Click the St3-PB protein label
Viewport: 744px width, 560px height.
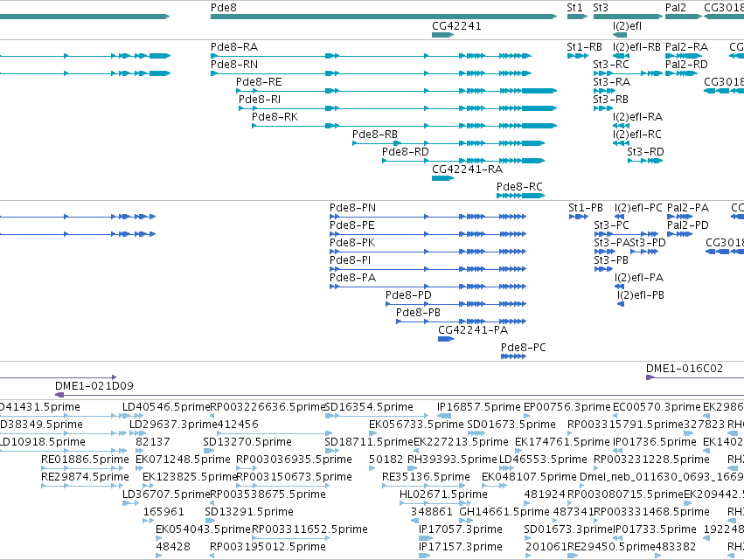click(611, 260)
